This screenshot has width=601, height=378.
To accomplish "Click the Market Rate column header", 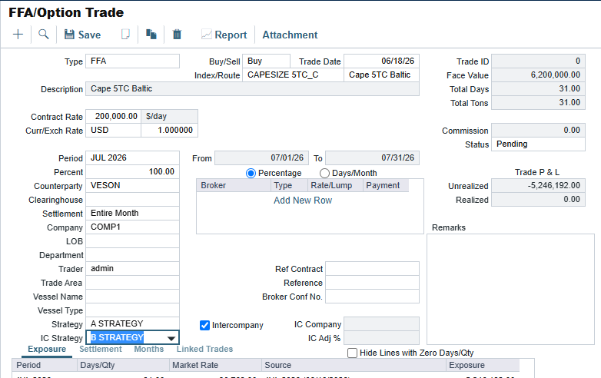I will click(x=215, y=365).
